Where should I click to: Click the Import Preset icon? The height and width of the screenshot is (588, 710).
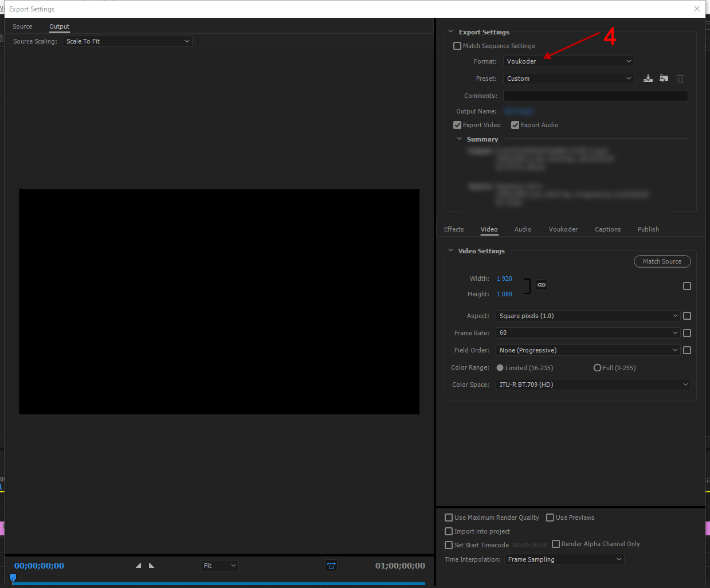664,79
